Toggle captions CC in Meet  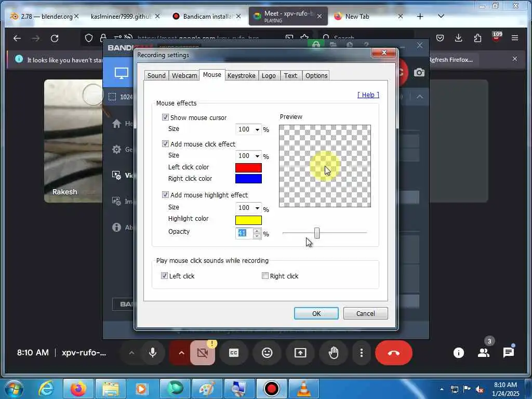[x=234, y=353]
